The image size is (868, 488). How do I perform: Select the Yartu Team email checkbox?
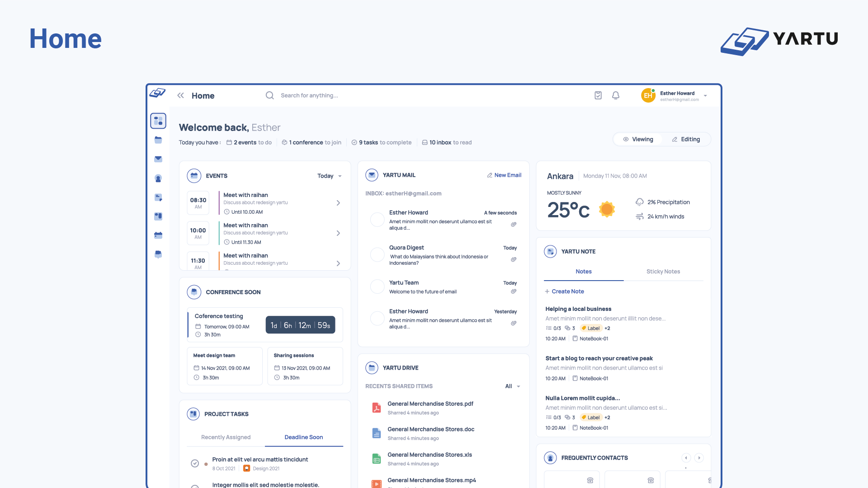(x=377, y=286)
